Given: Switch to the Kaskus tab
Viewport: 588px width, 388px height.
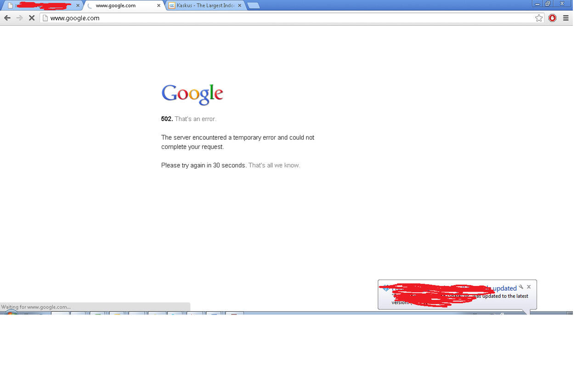Looking at the screenshot, I should point(206,6).
